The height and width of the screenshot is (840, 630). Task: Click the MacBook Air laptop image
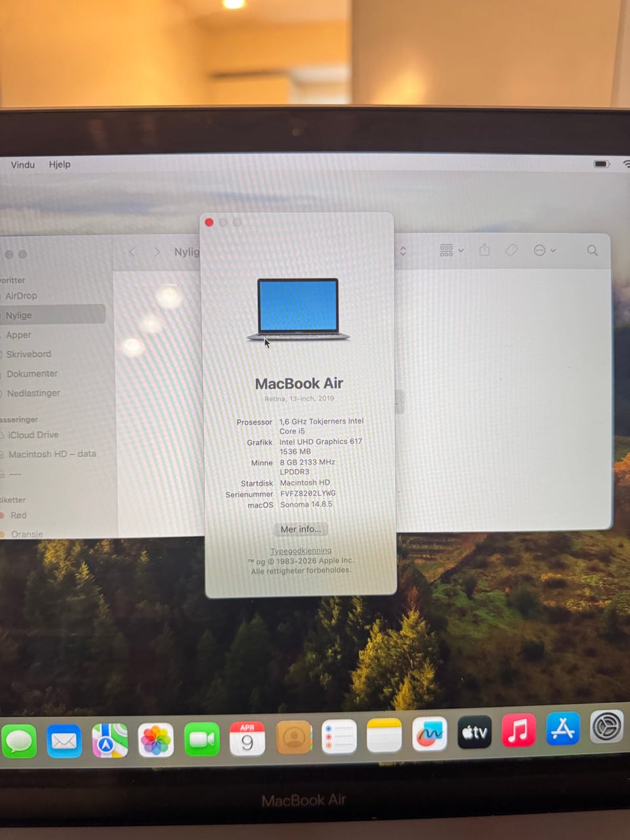pyautogui.click(x=299, y=309)
